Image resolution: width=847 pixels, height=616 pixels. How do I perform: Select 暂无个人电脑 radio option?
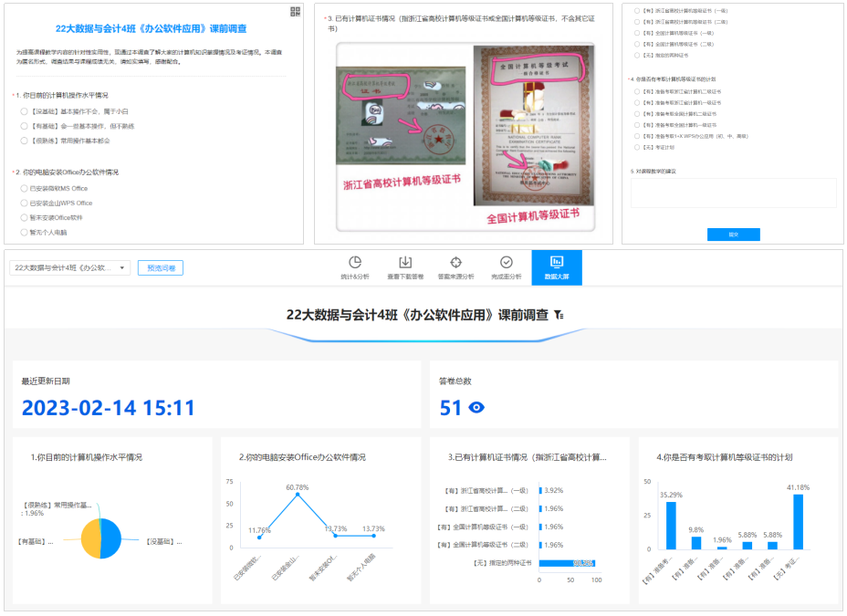(x=25, y=232)
